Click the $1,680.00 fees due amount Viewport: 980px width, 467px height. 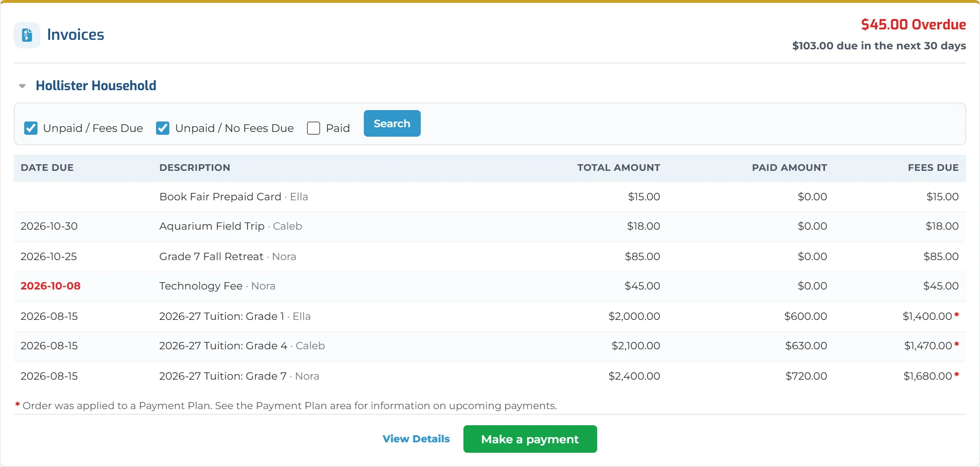pyautogui.click(x=927, y=376)
